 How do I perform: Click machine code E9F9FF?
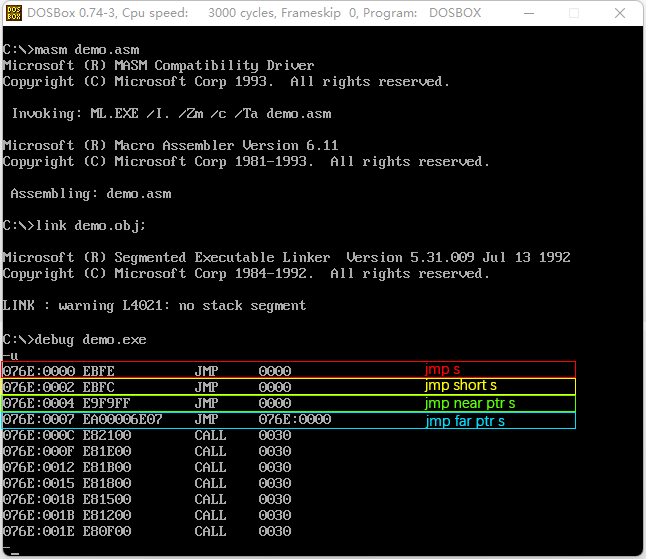[x=106, y=403]
